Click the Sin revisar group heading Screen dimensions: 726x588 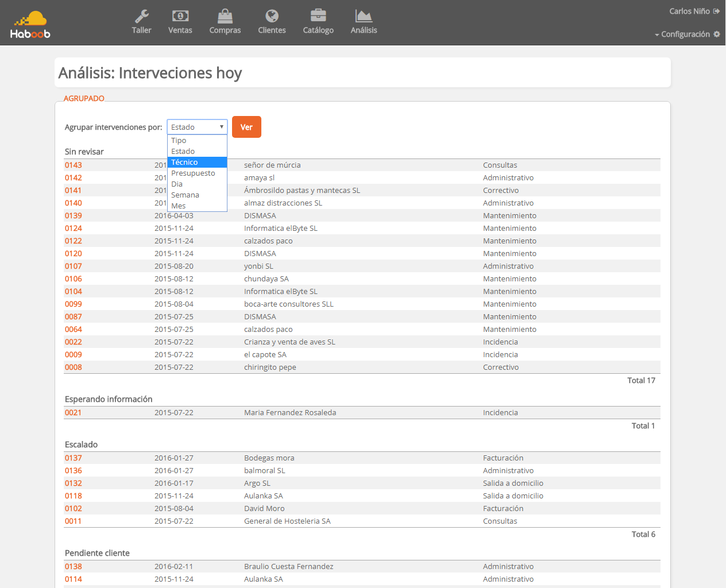84,152
